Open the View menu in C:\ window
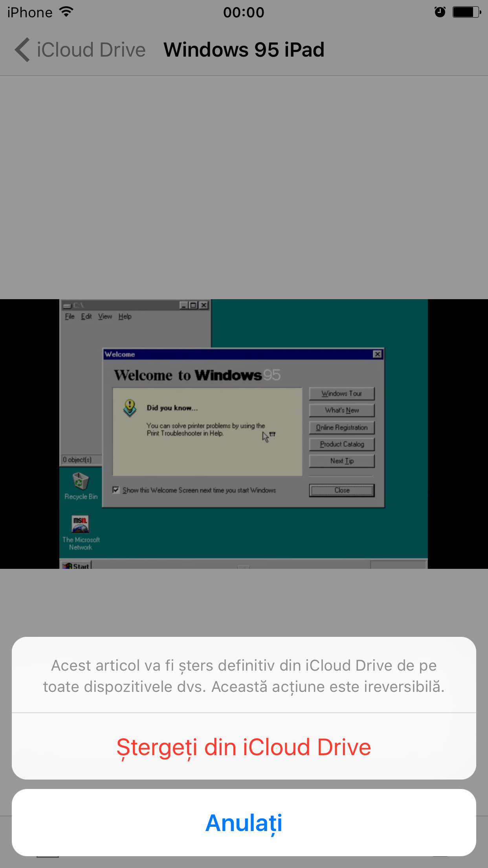 pos(105,316)
